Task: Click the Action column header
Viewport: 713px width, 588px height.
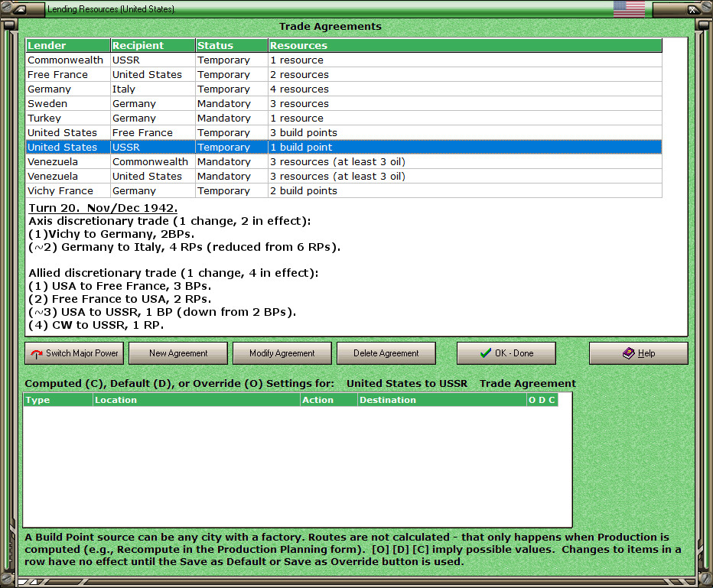Action: point(329,400)
